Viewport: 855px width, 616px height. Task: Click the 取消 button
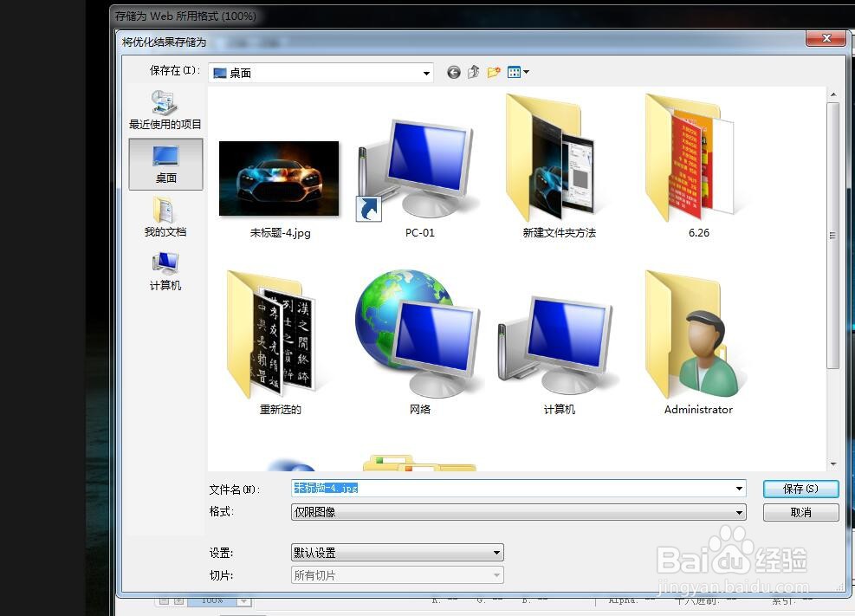point(800,512)
